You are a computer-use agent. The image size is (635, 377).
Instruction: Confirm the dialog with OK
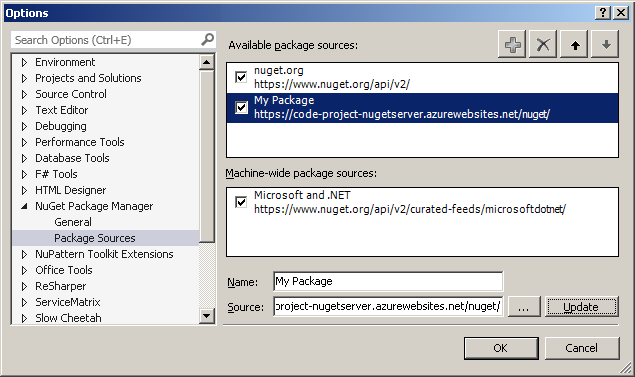(501, 348)
